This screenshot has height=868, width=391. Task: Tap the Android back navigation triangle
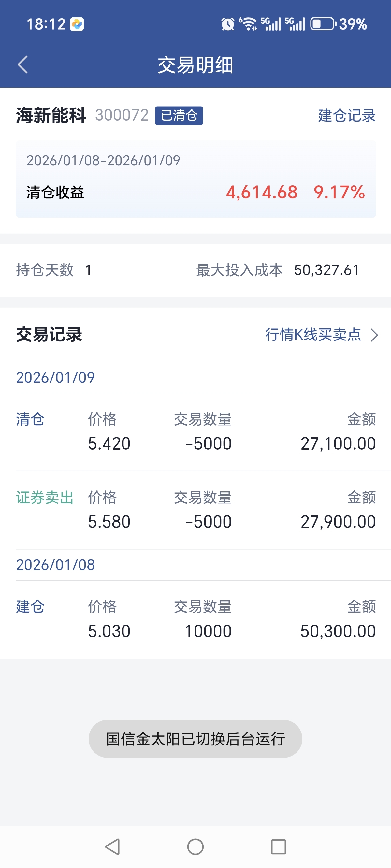click(x=113, y=846)
